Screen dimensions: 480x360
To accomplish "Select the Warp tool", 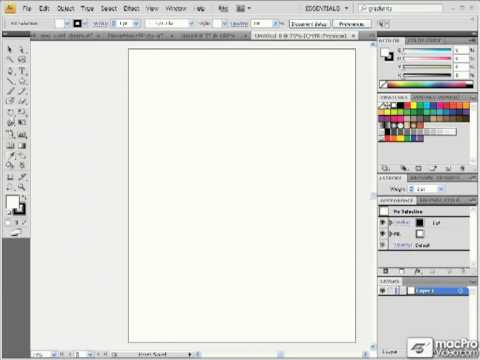I will click(x=10, y=123).
